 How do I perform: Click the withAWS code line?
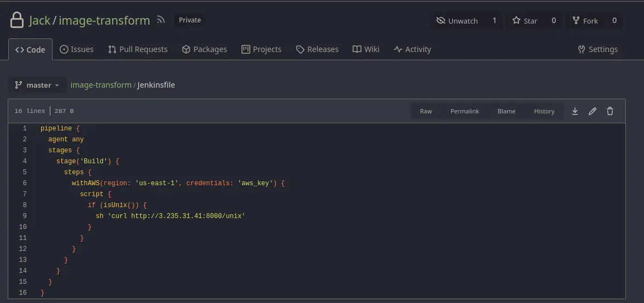[x=179, y=183]
